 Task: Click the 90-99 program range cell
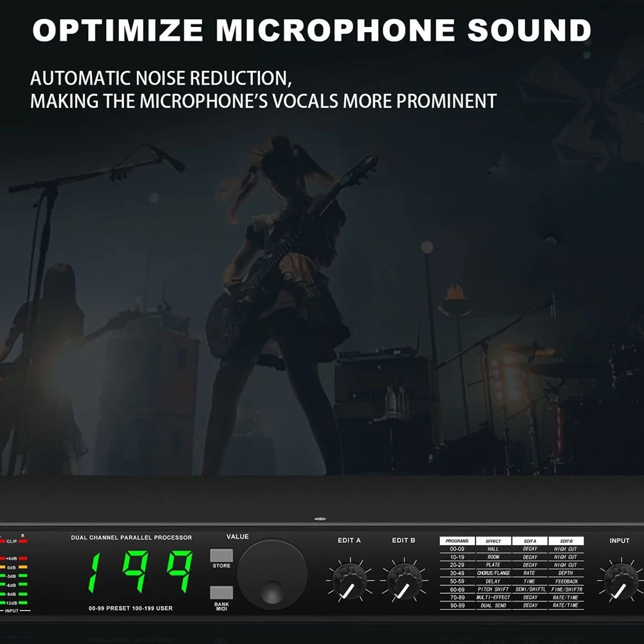click(457, 605)
